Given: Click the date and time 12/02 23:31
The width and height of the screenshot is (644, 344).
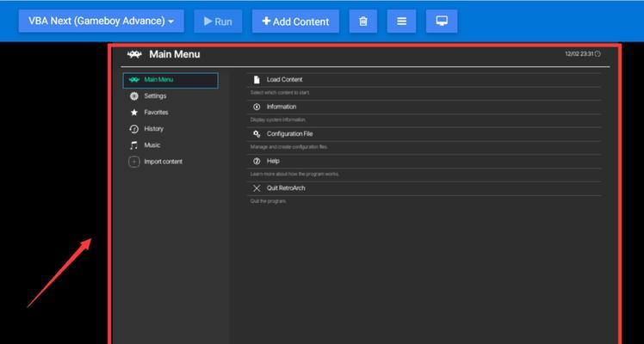Looking at the screenshot, I should (579, 53).
